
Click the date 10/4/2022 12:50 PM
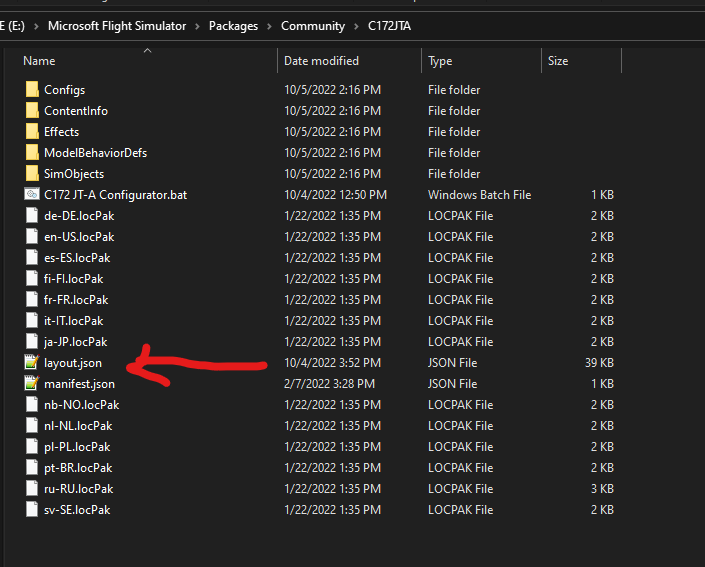pos(335,195)
